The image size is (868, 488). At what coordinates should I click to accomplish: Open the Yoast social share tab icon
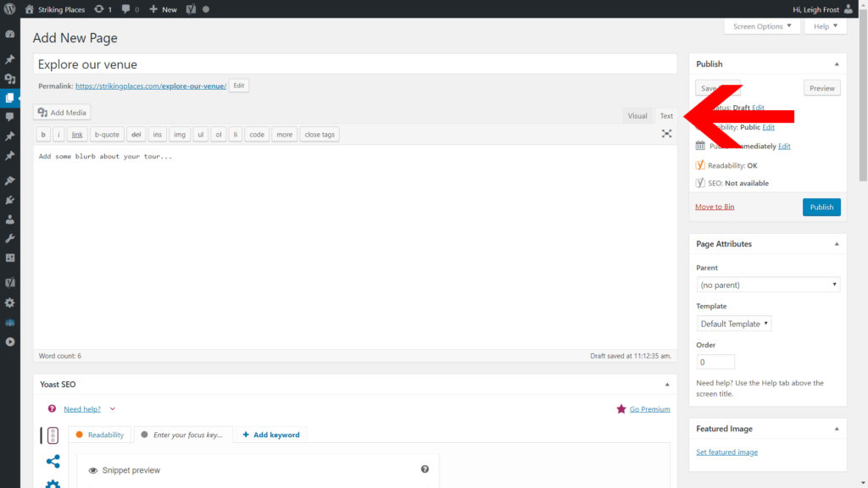click(x=53, y=462)
